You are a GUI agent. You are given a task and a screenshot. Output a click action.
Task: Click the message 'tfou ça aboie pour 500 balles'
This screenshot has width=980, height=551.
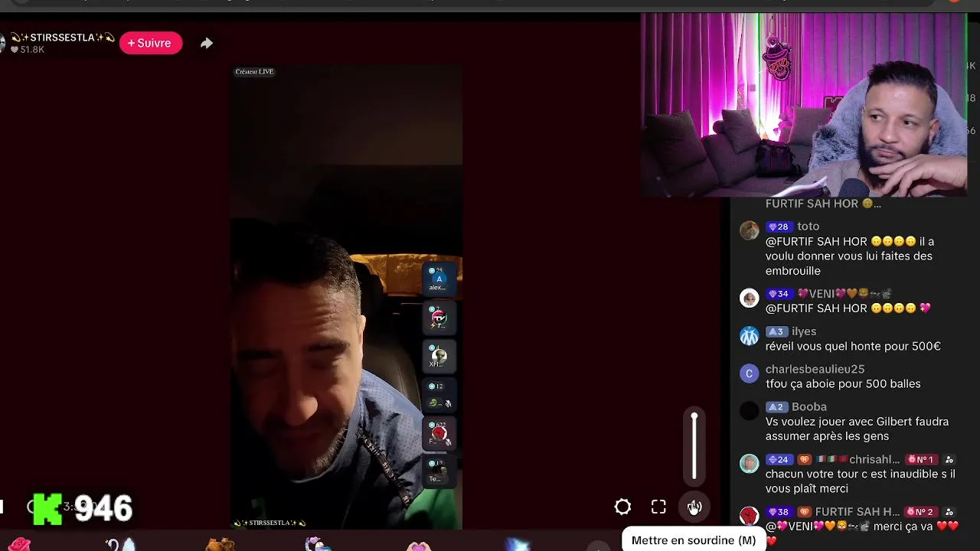coord(843,383)
